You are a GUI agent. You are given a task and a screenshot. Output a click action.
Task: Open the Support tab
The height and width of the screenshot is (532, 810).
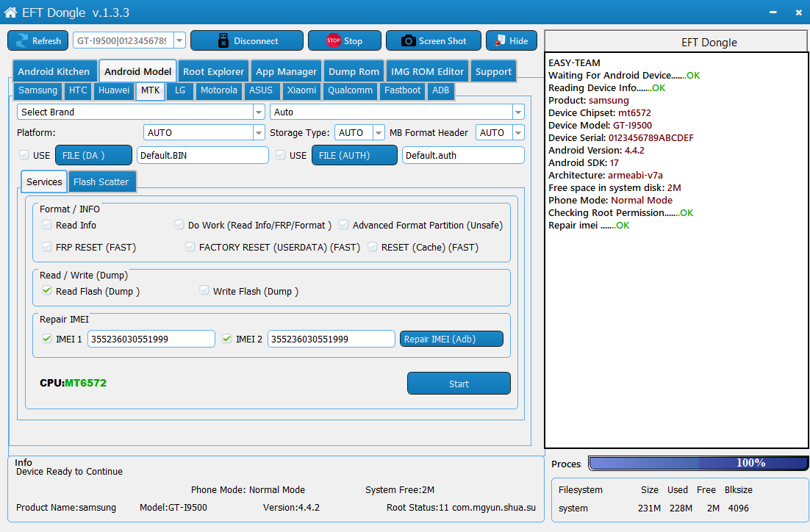click(493, 71)
